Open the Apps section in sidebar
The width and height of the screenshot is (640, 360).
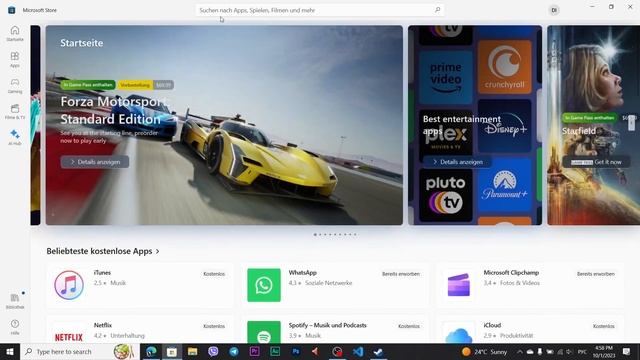pos(15,59)
